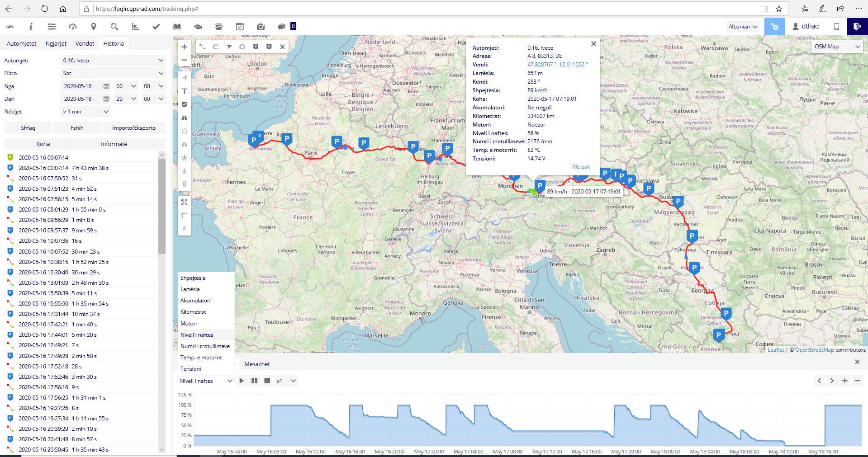Expand the Automjeti 0.16. Iveco dropdown
The height and width of the screenshot is (457, 868).
tap(113, 61)
